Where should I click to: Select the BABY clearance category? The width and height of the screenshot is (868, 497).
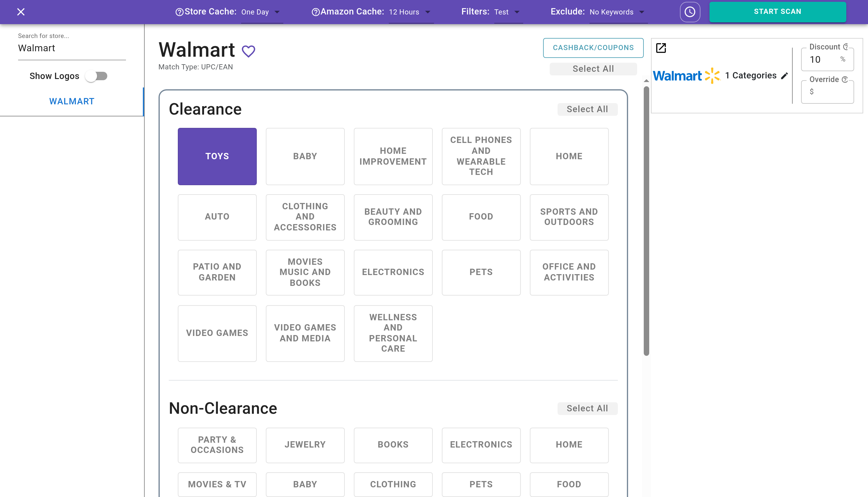305,156
